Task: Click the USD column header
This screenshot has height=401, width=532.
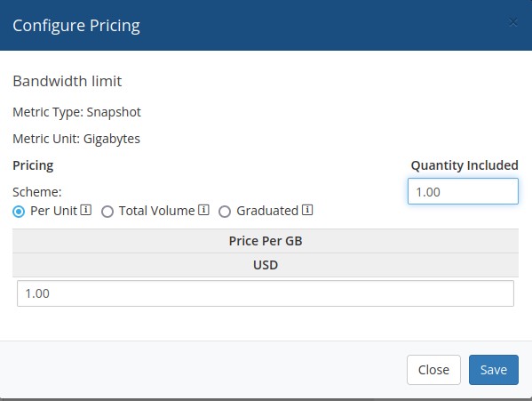Action: 266,265
